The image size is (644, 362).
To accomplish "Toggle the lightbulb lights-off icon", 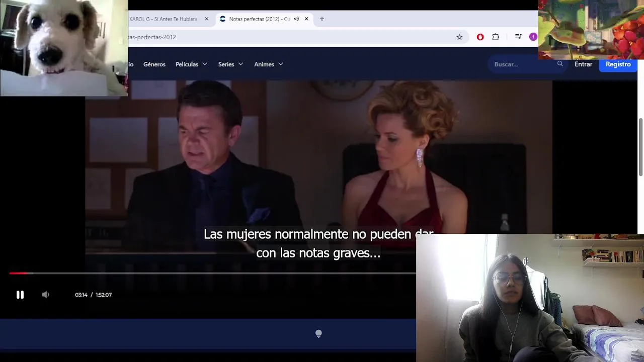I will pos(318,333).
